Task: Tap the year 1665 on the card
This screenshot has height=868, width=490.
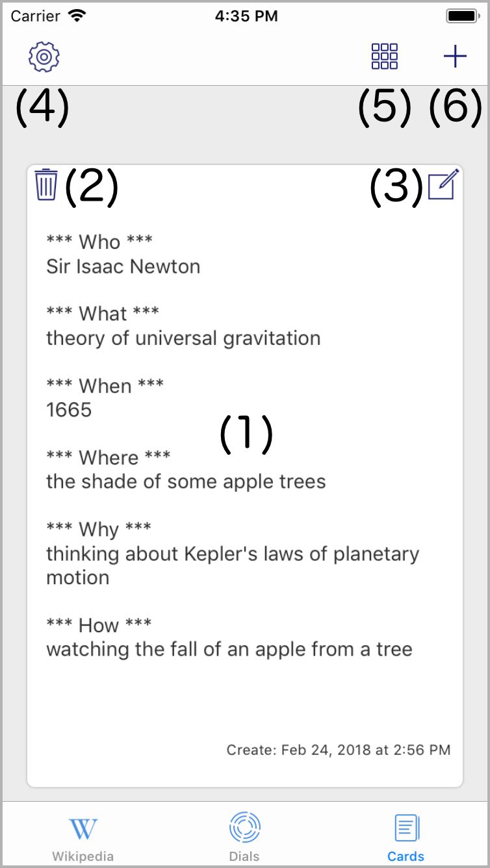Action: pyautogui.click(x=69, y=410)
